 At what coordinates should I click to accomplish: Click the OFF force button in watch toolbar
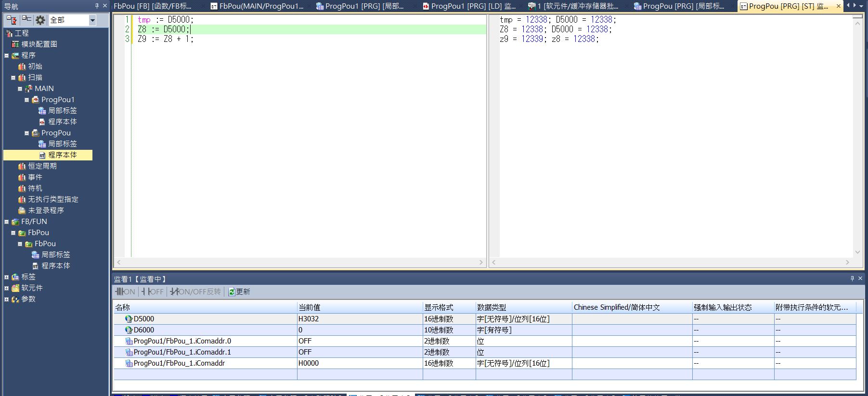[x=153, y=292]
